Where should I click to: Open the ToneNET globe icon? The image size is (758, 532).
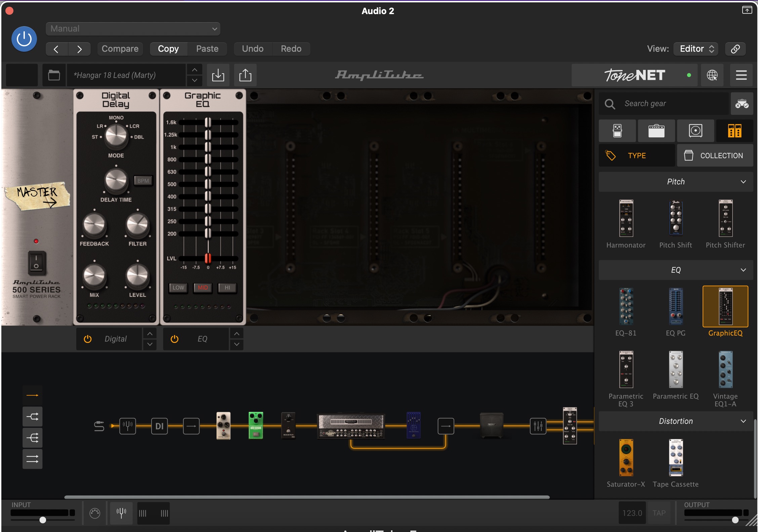tap(712, 75)
